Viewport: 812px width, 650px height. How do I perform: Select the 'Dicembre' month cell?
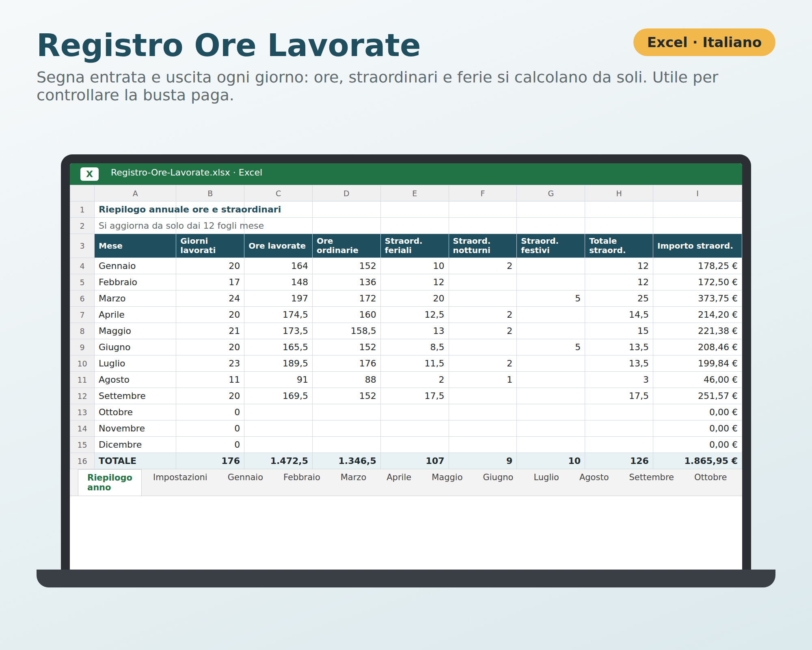click(x=135, y=445)
